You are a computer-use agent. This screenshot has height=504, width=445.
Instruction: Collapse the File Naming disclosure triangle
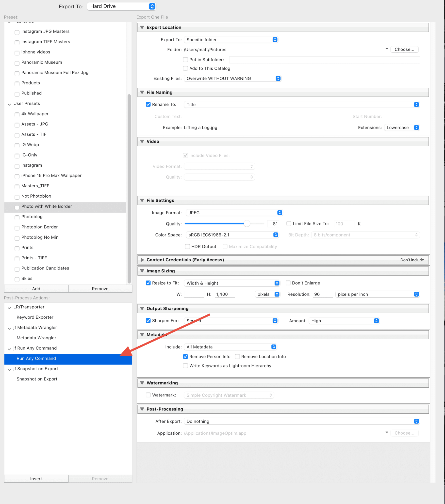pos(142,92)
